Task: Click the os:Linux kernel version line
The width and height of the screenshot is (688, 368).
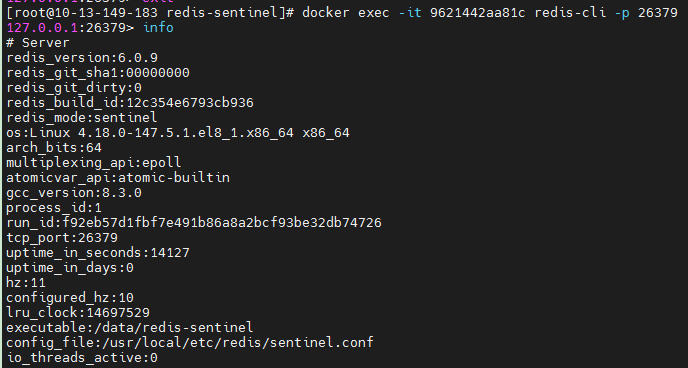Action: [178, 132]
